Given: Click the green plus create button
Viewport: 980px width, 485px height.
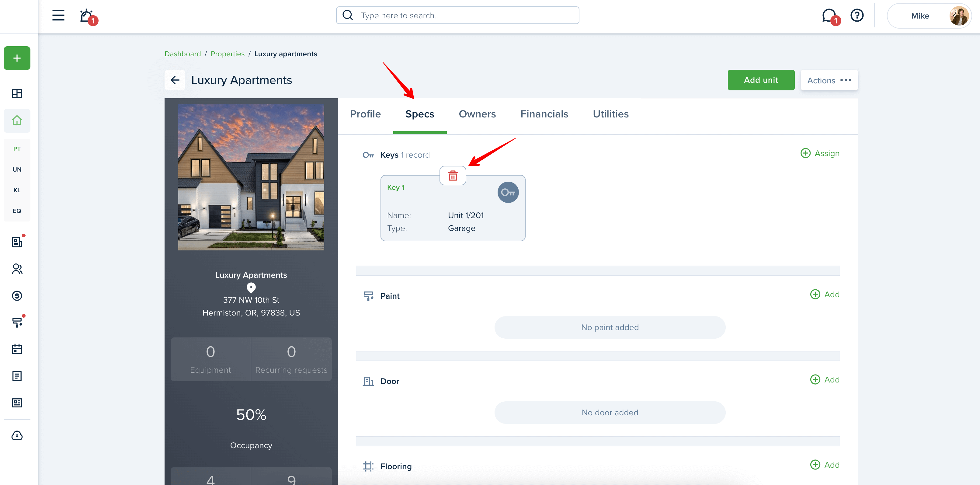Looking at the screenshot, I should tap(17, 58).
